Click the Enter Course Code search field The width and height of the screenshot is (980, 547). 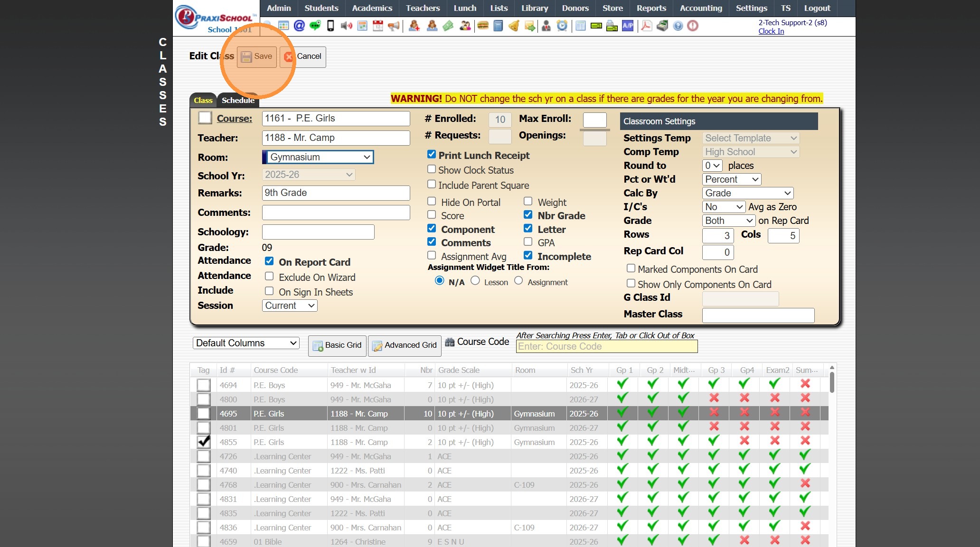click(606, 346)
